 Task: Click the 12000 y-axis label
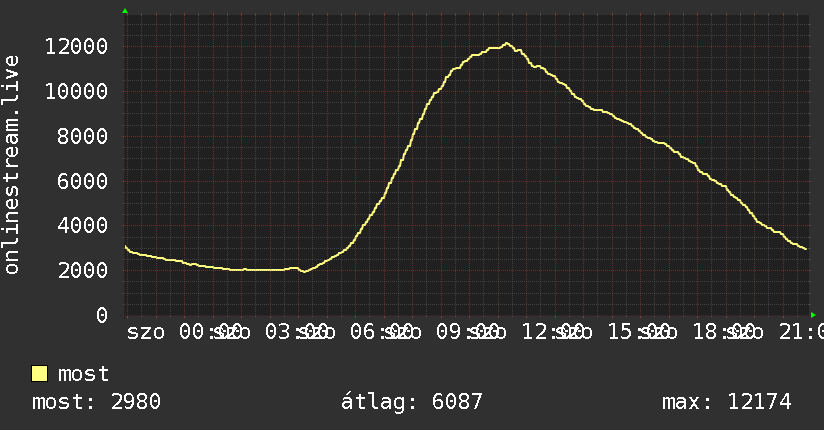point(76,46)
